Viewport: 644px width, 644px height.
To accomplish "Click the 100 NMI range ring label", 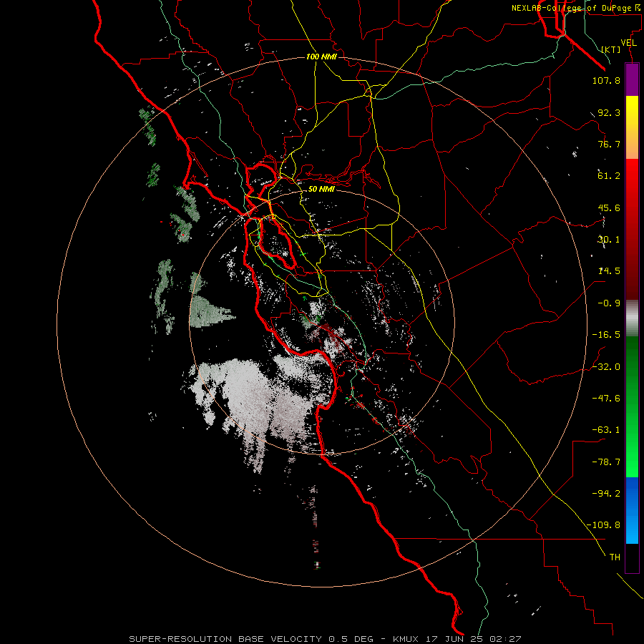I will point(321,57).
